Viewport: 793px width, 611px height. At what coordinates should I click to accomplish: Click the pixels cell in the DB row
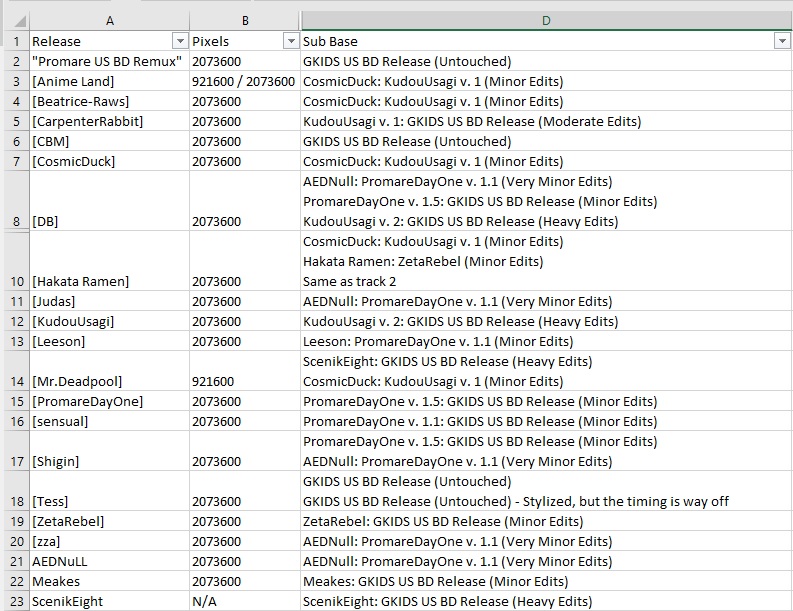click(245, 201)
